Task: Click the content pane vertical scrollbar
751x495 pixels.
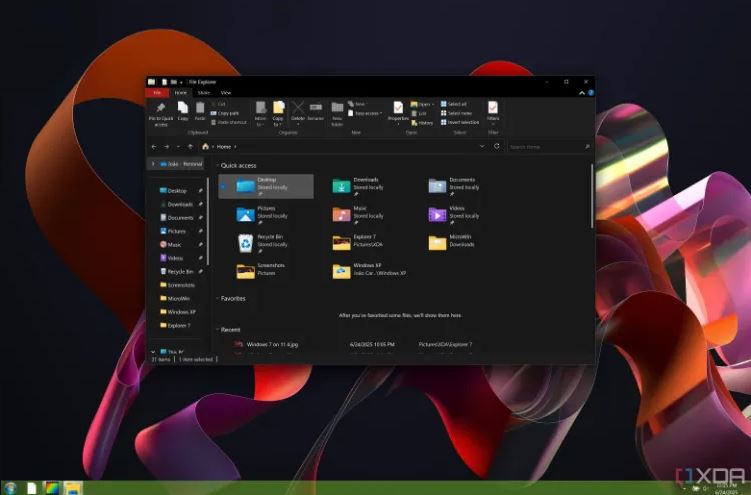Action: click(x=592, y=196)
